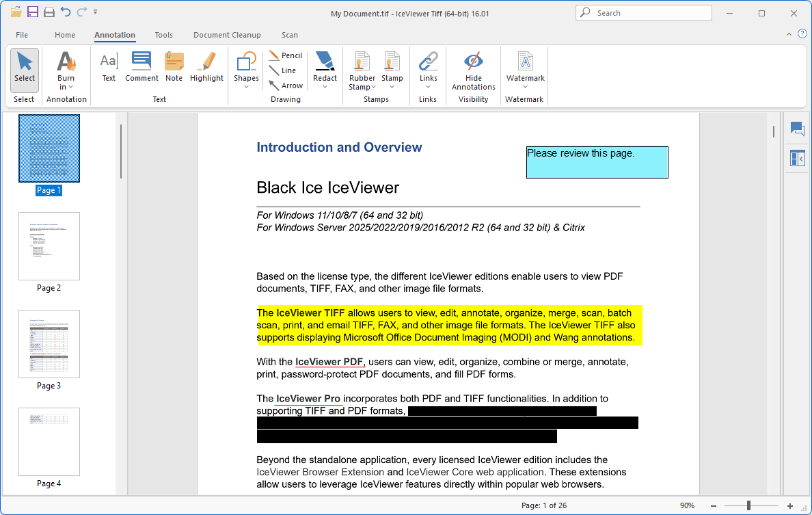Choose the Pencil drawing tool

pos(285,55)
